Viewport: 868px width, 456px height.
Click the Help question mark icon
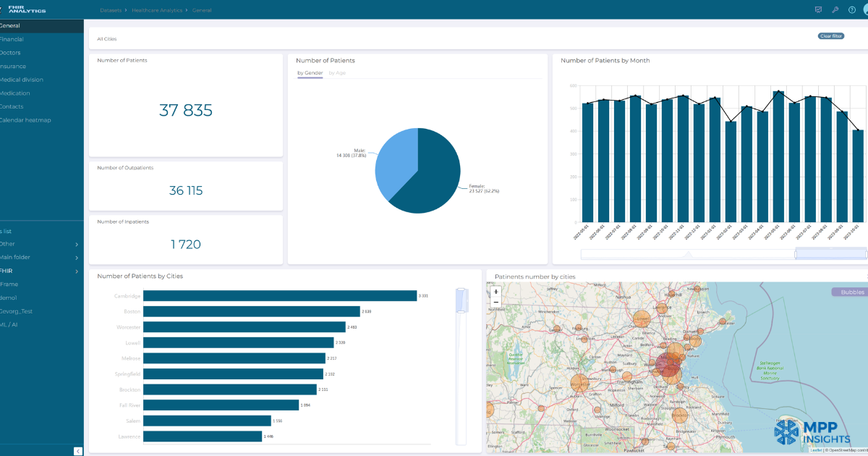point(854,10)
